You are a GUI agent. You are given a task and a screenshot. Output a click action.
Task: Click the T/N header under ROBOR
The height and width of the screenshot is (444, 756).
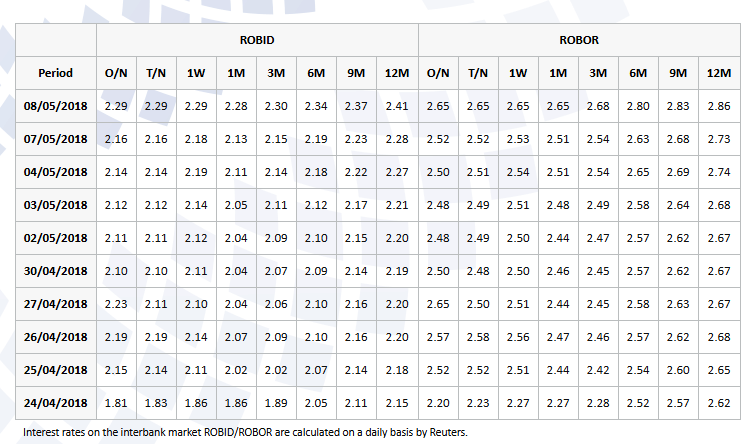478,73
